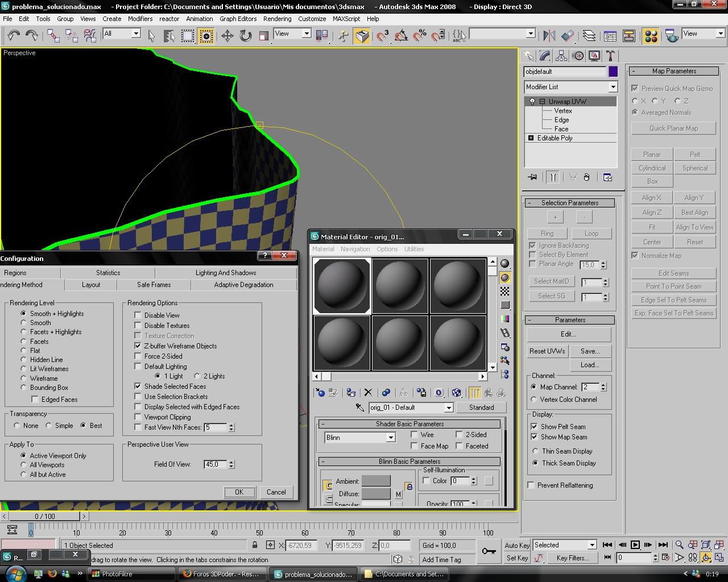The width and height of the screenshot is (728, 582).
Task: Enable the 2-Sided shader checkbox
Action: pyautogui.click(x=459, y=435)
